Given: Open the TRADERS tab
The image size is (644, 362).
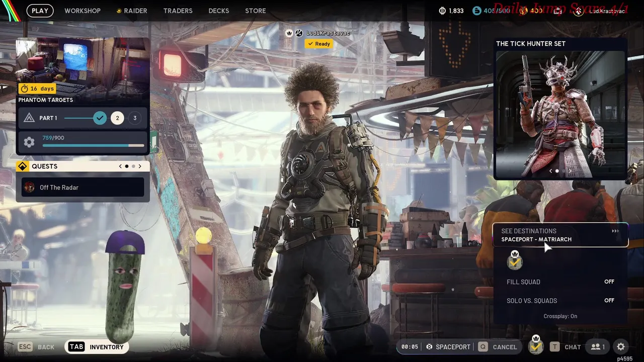Looking at the screenshot, I should tap(178, 11).
